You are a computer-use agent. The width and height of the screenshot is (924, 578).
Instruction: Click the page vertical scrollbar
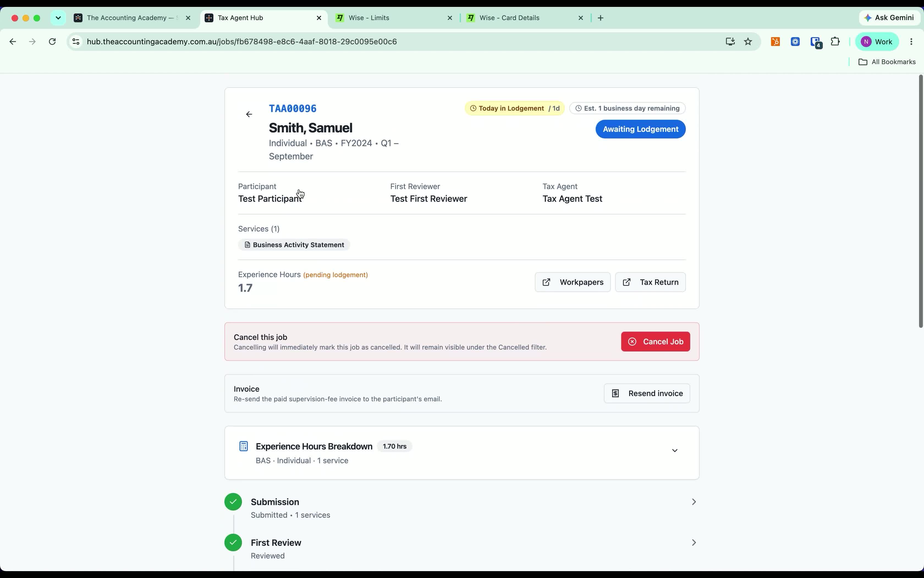coord(921,201)
